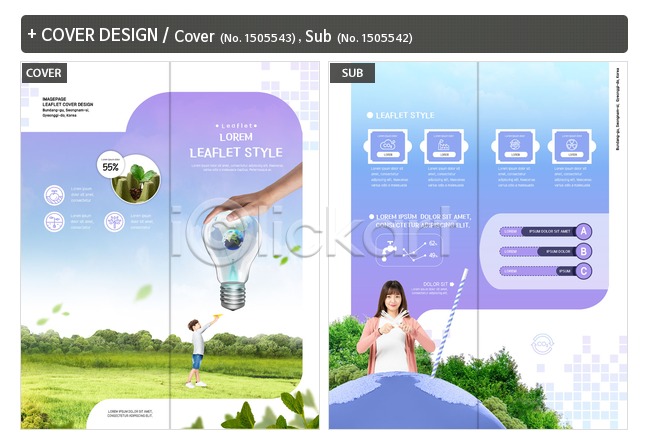Click the LEAFLET STYLE cover title
646x444 pixels.
[x=236, y=153]
